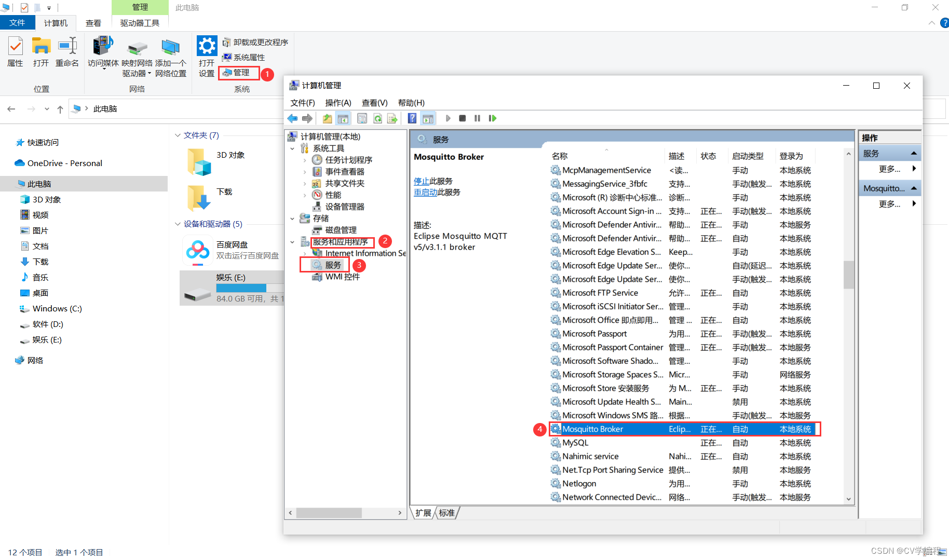949x560 pixels.
Task: Click the show/hide console tree toolbar icon
Action: [343, 118]
